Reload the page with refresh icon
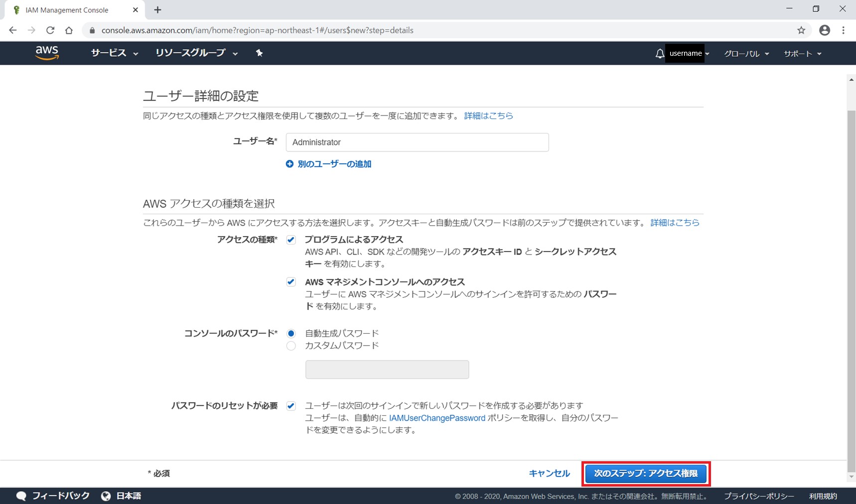This screenshot has width=856, height=504. pos(50,30)
